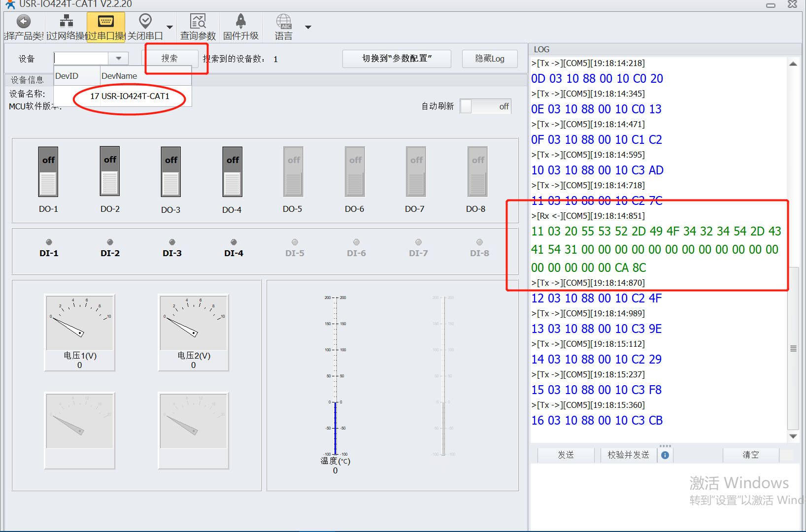Screen dimensions: 806x532
Task: Select device row 17 USR-IO424T-CAT1
Action: pyautogui.click(x=130, y=96)
